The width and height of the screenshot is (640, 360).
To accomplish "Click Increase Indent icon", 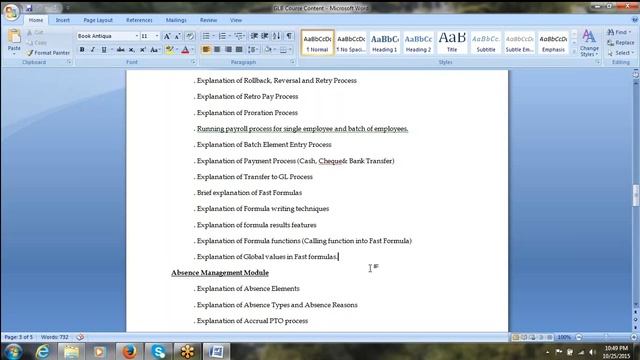I will tap(265, 36).
